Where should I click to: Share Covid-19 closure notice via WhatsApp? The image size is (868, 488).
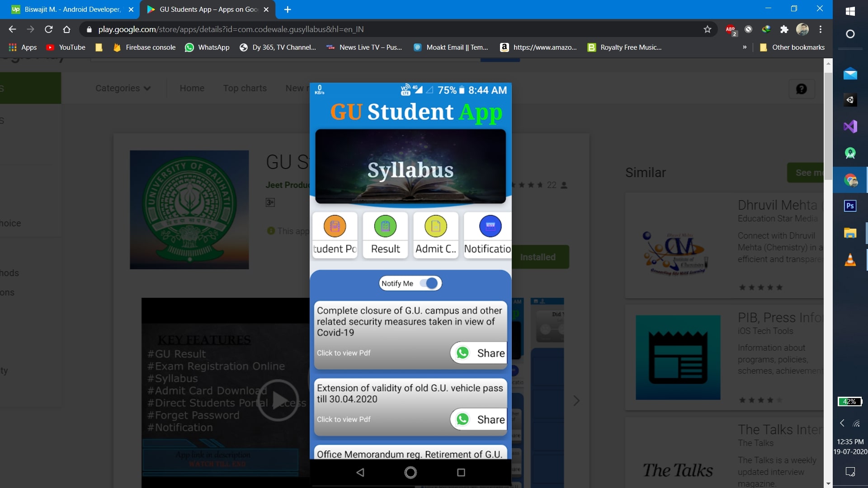pos(479,353)
